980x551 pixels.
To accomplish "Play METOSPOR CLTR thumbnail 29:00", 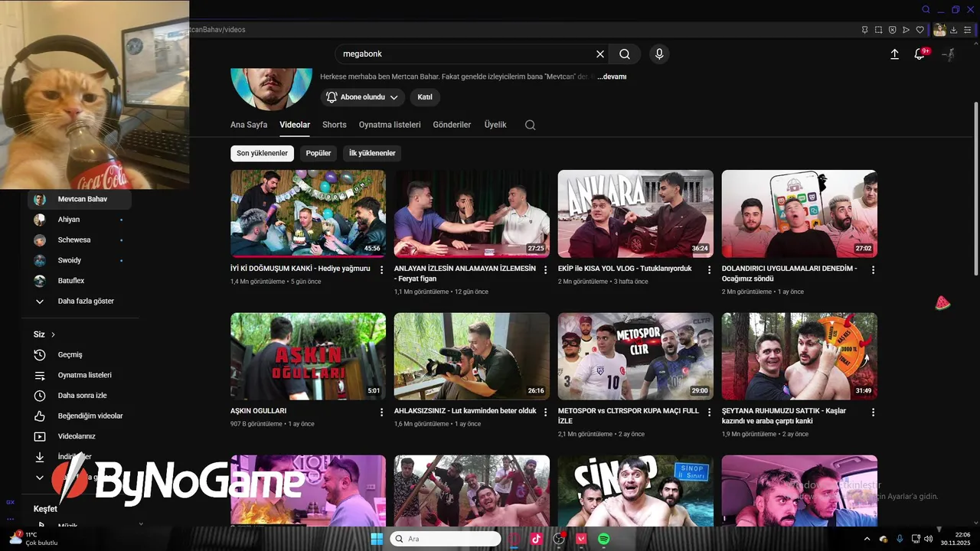I will pyautogui.click(x=635, y=356).
